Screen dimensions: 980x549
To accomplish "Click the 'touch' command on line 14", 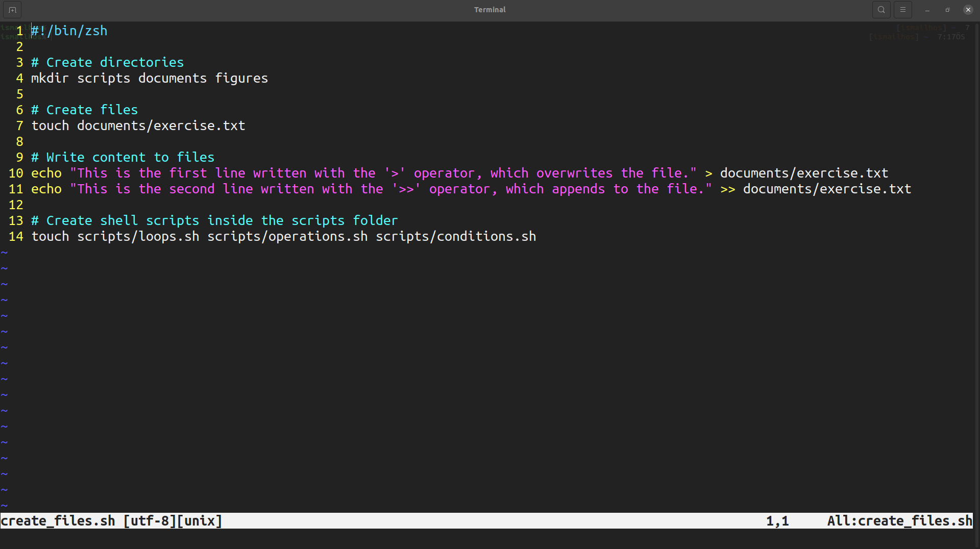I will point(50,236).
